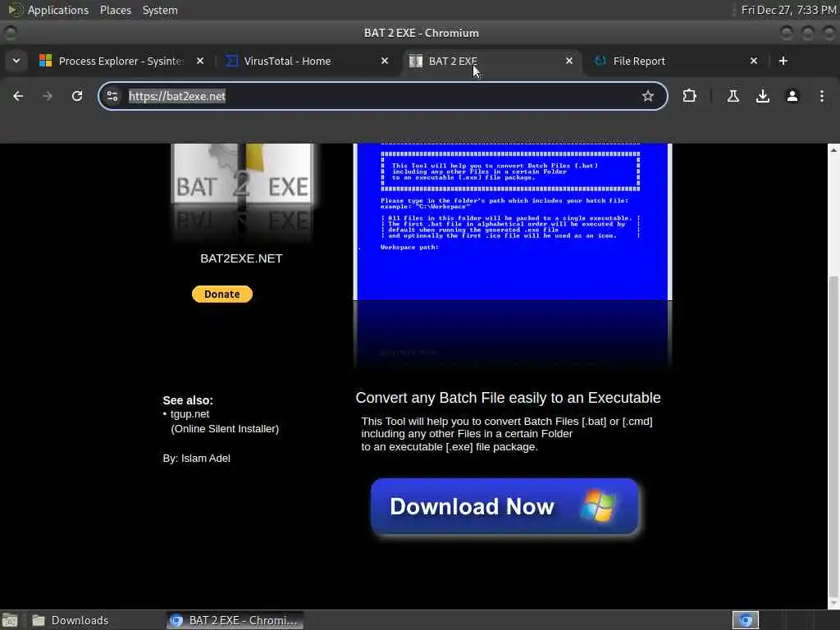
Task: Click the window menu icon in title bar
Action: point(10,33)
